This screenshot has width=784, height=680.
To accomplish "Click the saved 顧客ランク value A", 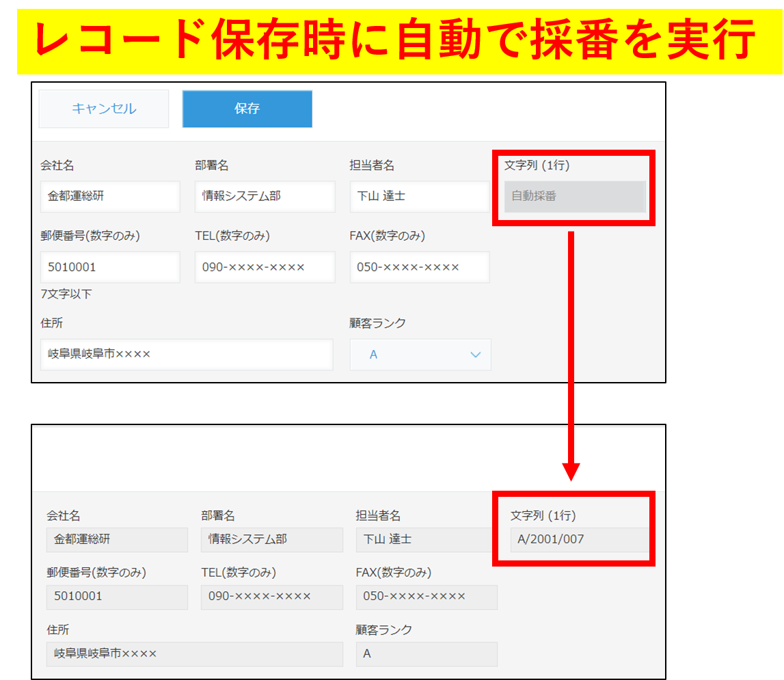I will (x=427, y=654).
